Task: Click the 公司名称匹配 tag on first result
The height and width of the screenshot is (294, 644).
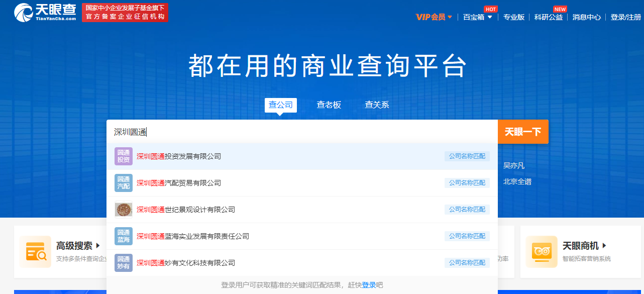Action: (467, 156)
